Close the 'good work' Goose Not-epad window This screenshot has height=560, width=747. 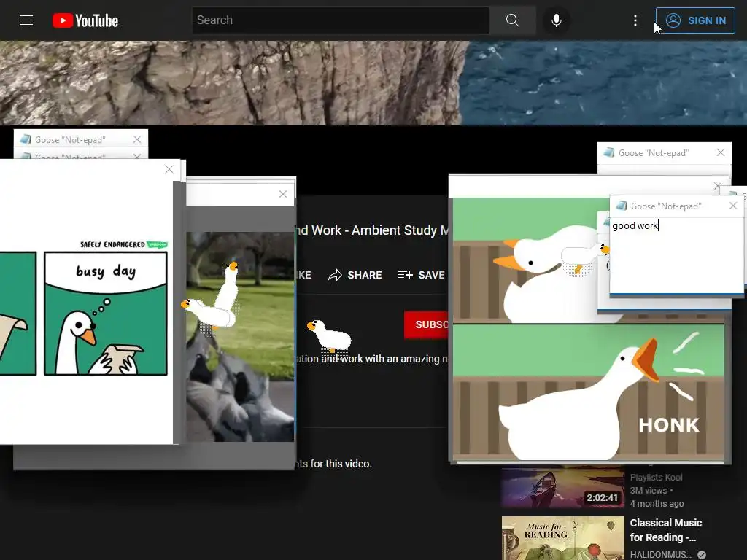coord(733,206)
